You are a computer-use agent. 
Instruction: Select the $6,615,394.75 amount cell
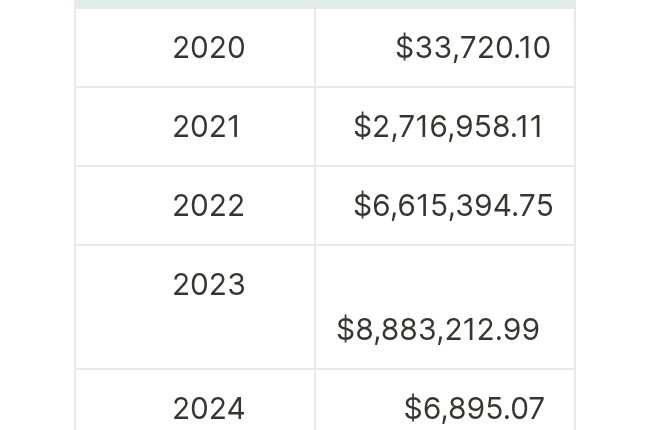(x=453, y=206)
